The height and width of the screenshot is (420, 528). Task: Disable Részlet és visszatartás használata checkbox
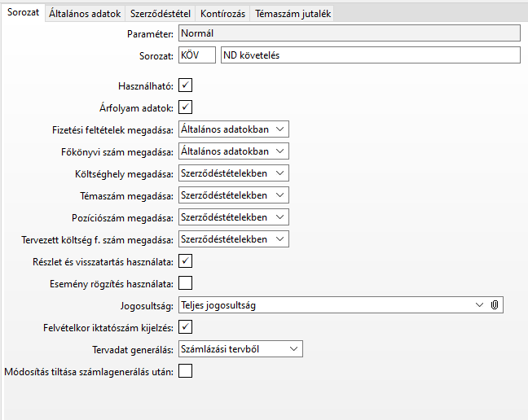click(186, 261)
